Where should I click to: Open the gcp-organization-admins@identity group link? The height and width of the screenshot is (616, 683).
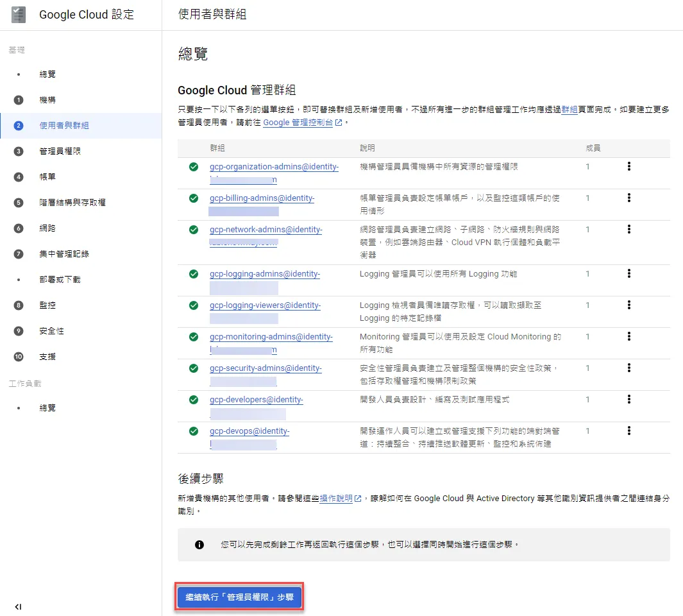click(274, 167)
